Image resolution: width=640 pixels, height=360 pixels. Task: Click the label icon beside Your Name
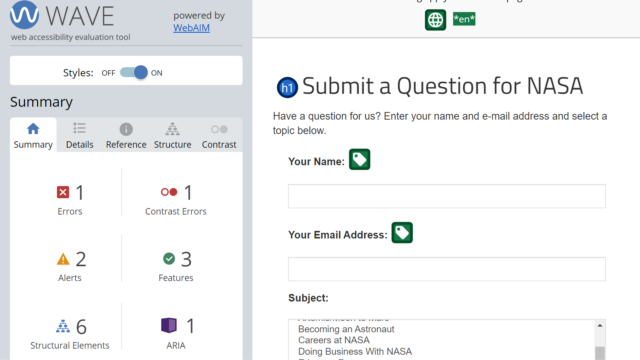point(360,159)
